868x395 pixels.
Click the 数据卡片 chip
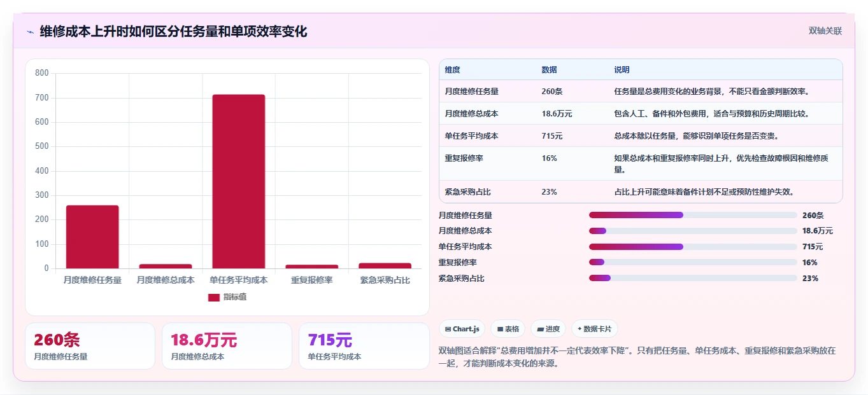click(594, 329)
